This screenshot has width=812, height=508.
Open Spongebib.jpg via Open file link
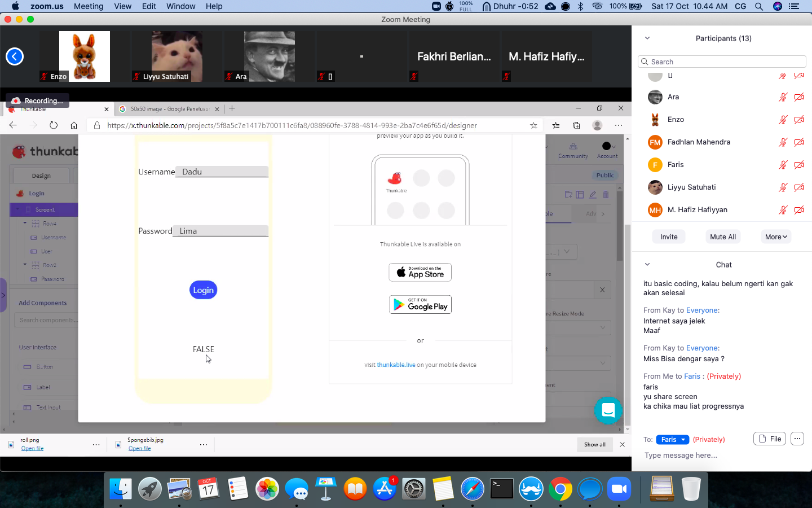(x=139, y=448)
